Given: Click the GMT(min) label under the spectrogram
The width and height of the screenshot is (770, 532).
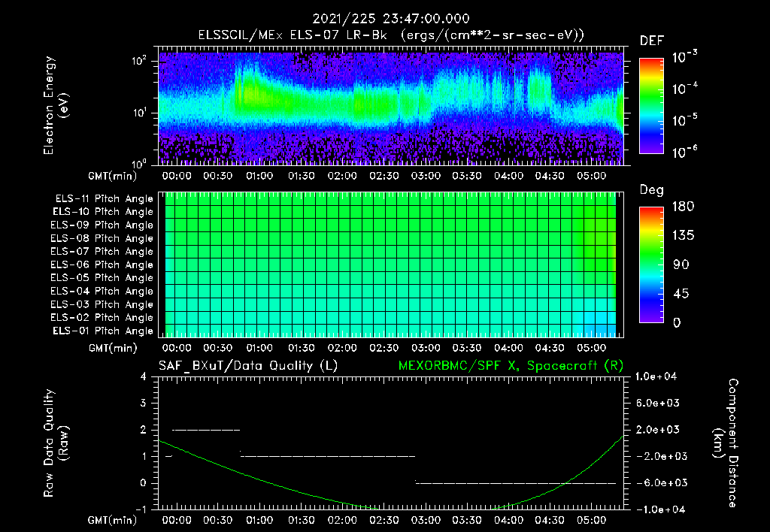Looking at the screenshot, I should 113,176.
